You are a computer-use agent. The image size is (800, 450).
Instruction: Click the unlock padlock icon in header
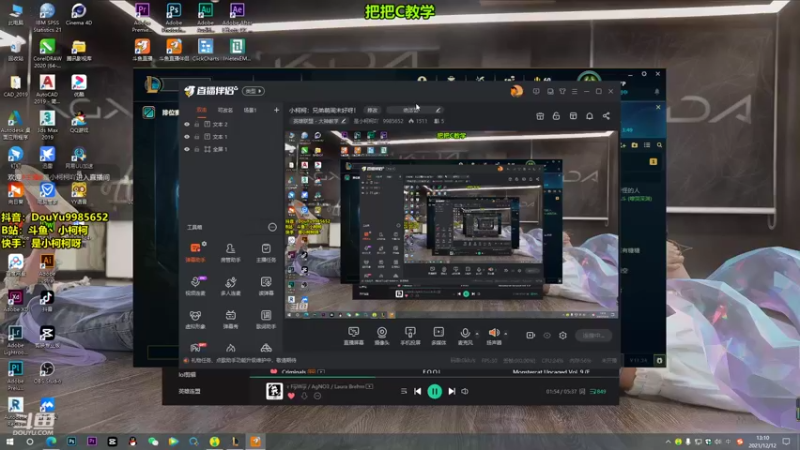(x=556, y=116)
